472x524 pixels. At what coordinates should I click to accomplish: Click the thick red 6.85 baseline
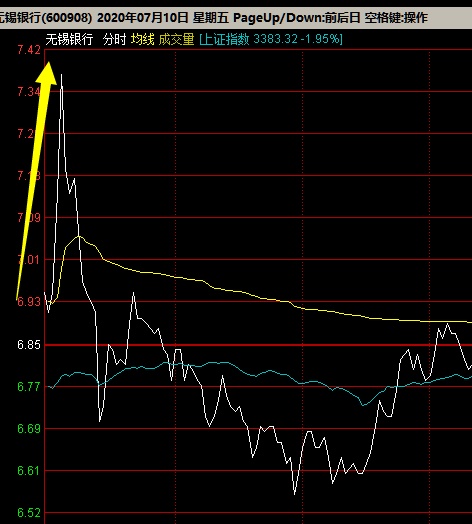tap(258, 345)
